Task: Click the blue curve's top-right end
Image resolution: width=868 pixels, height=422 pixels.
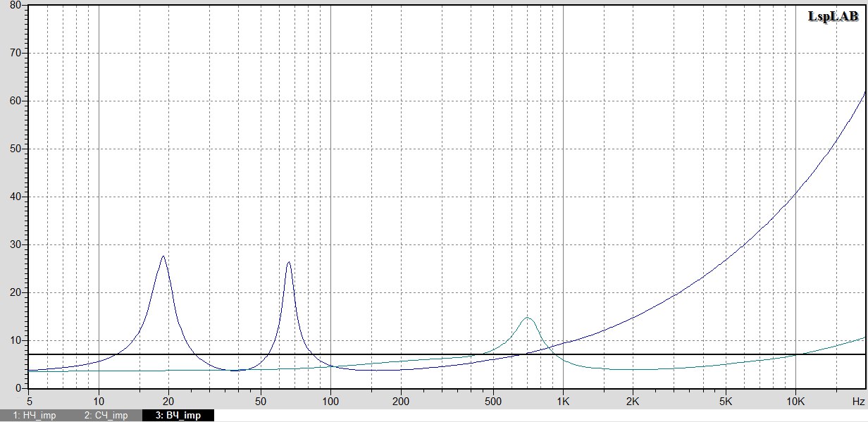Action: point(864,92)
